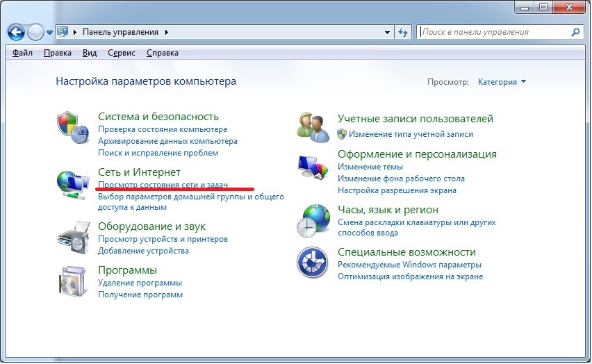592x364 pixels.
Task: Open Учетные записи пользователей heading
Action: click(x=416, y=119)
